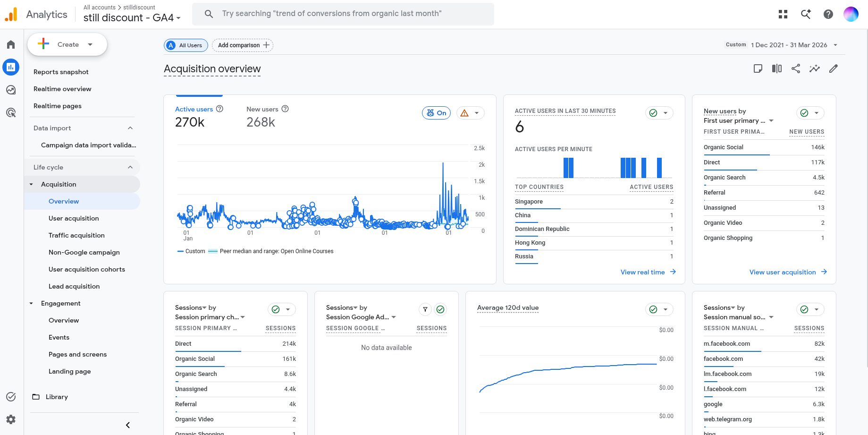Collapse the left navigation panel arrow
The height and width of the screenshot is (435, 868).
tap(128, 425)
